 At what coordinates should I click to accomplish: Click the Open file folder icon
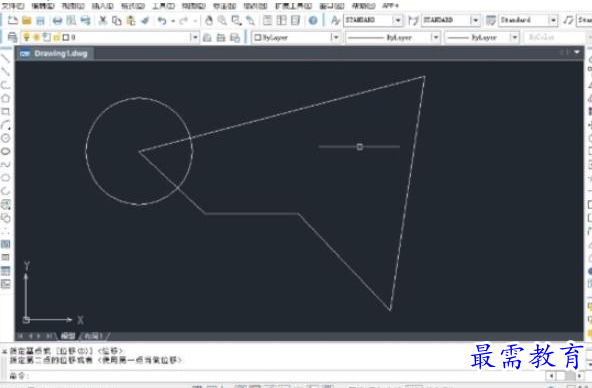click(26, 20)
